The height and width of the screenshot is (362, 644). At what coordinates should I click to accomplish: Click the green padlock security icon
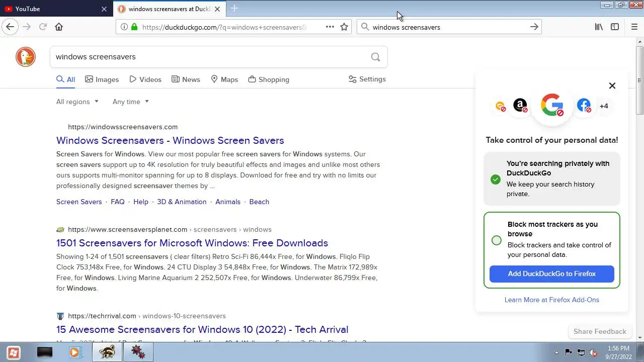coord(134,27)
